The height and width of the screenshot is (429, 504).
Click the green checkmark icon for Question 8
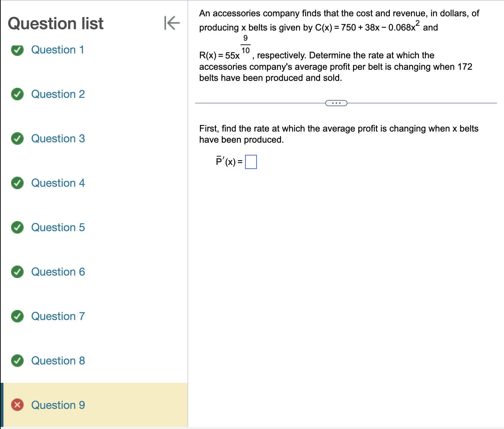click(x=17, y=361)
